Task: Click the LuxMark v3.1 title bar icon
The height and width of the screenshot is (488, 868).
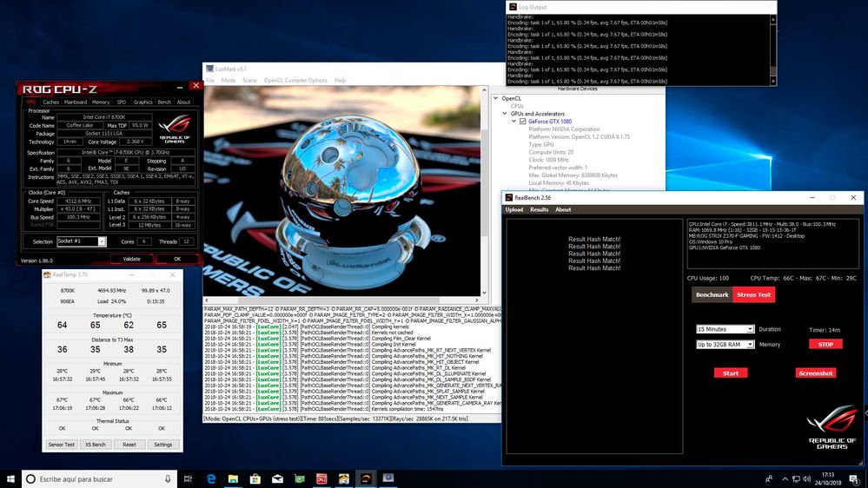Action: (209, 69)
